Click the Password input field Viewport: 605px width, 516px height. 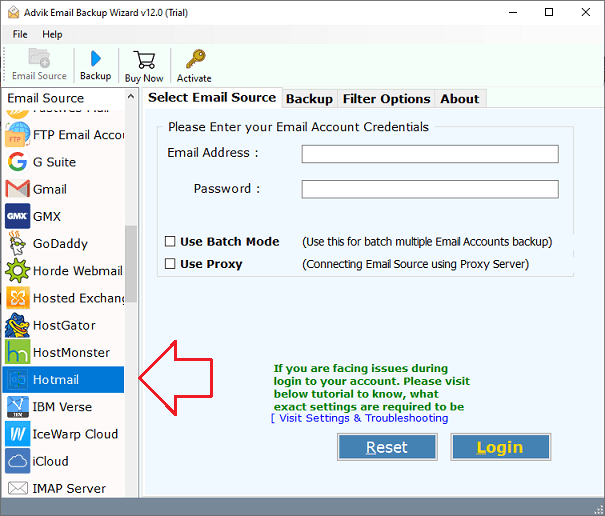tap(430, 189)
